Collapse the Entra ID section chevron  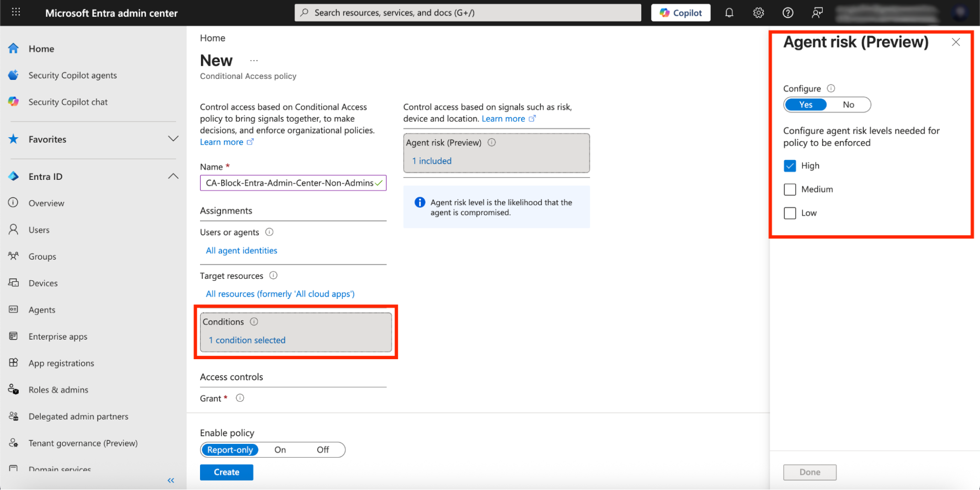(x=173, y=176)
